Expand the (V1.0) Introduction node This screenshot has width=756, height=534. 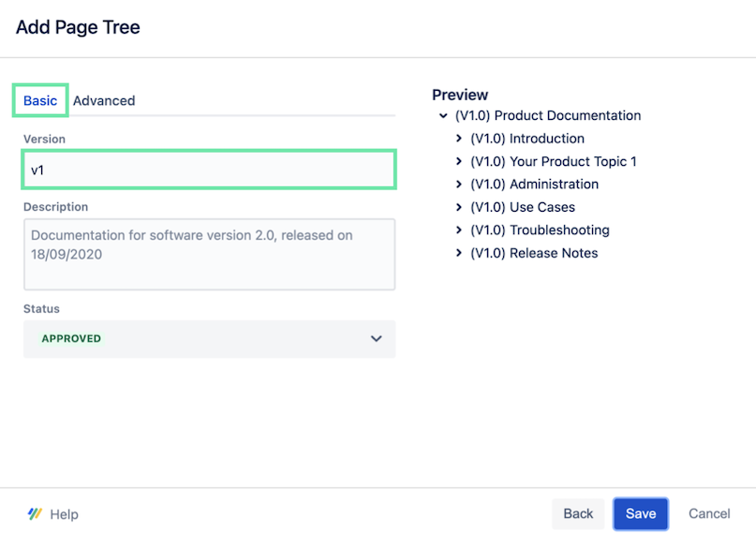[458, 139]
